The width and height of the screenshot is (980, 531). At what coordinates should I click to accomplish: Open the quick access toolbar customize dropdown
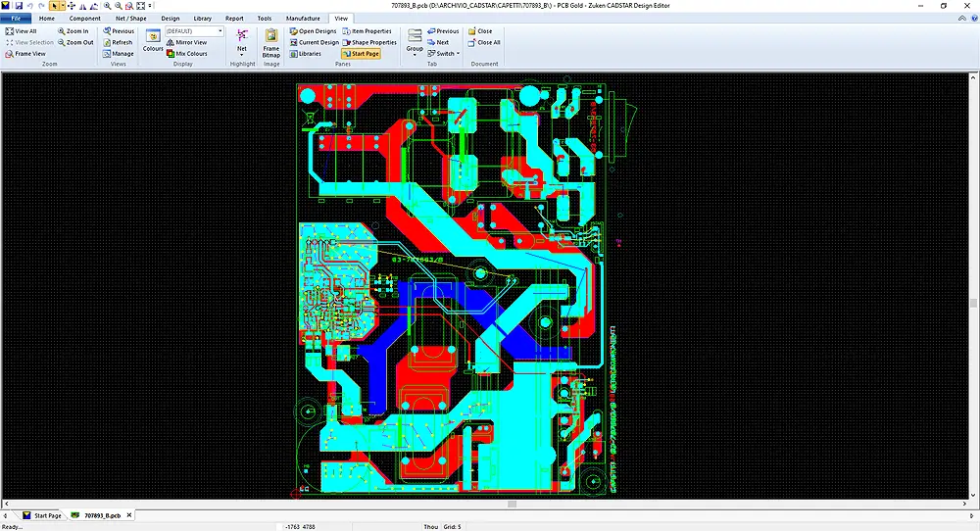click(x=150, y=6)
